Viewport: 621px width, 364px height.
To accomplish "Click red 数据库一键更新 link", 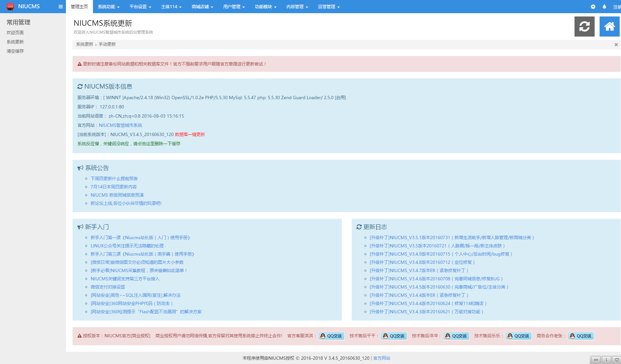I will (x=190, y=134).
